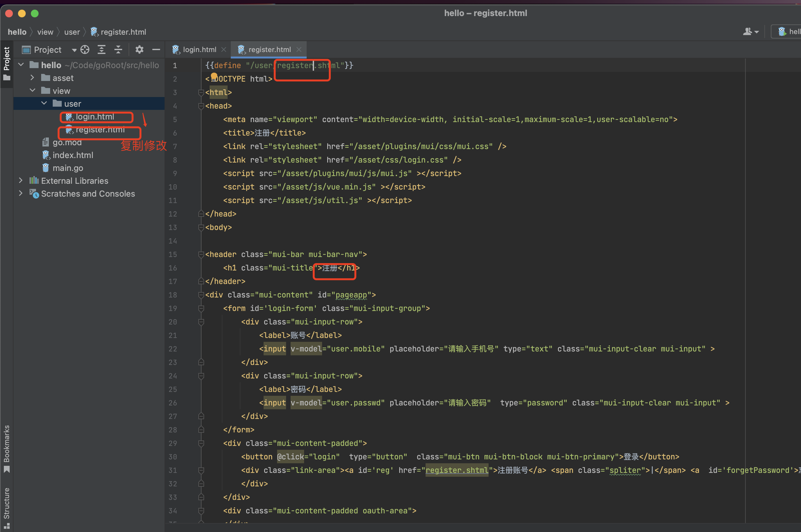Click the user.passwd v-model value on line 26
This screenshot has width=801, height=532.
point(355,403)
